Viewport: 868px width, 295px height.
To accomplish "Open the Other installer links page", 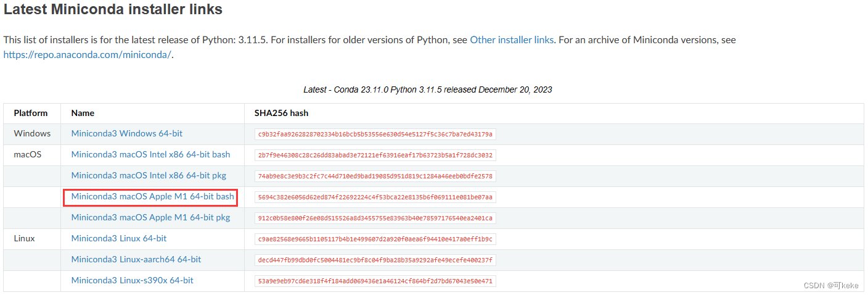I will click(512, 39).
